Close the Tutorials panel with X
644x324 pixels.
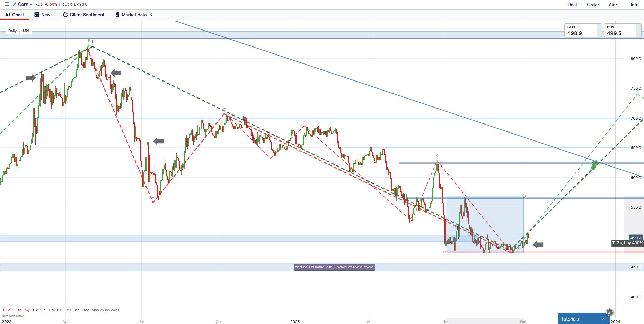(x=609, y=313)
